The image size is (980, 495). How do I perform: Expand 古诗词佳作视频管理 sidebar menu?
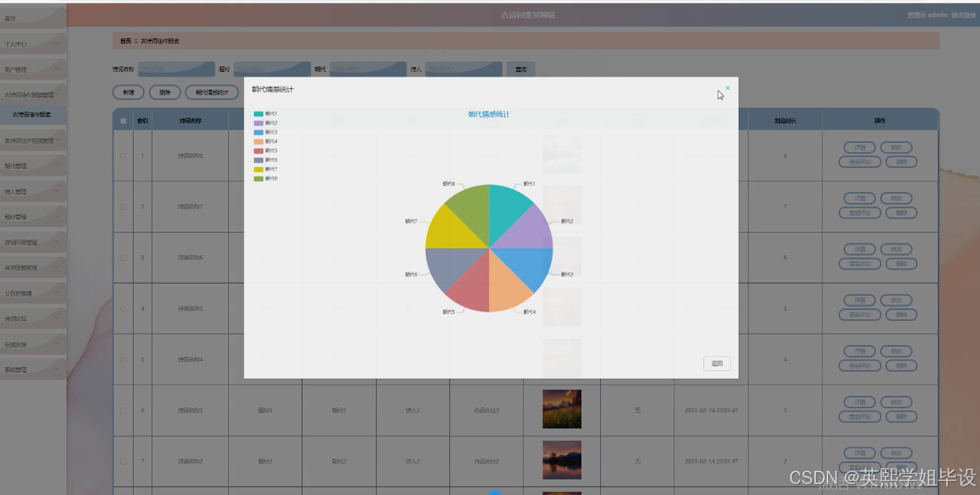click(x=33, y=141)
